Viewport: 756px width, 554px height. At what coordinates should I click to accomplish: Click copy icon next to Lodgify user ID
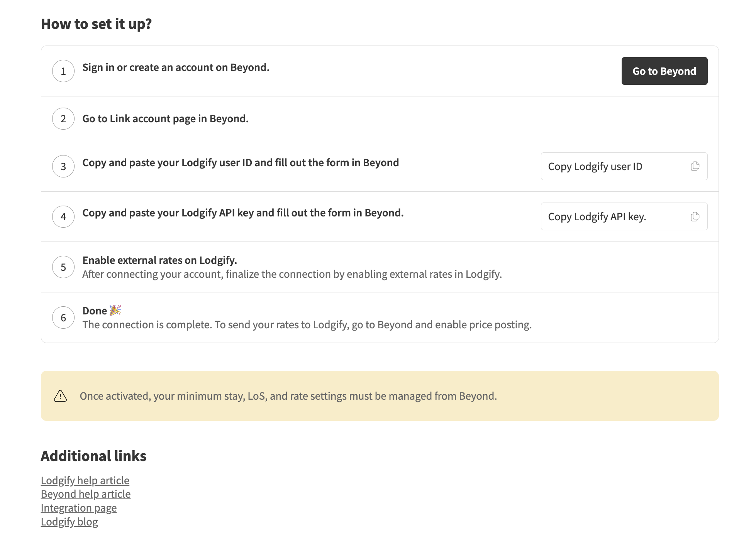695,166
